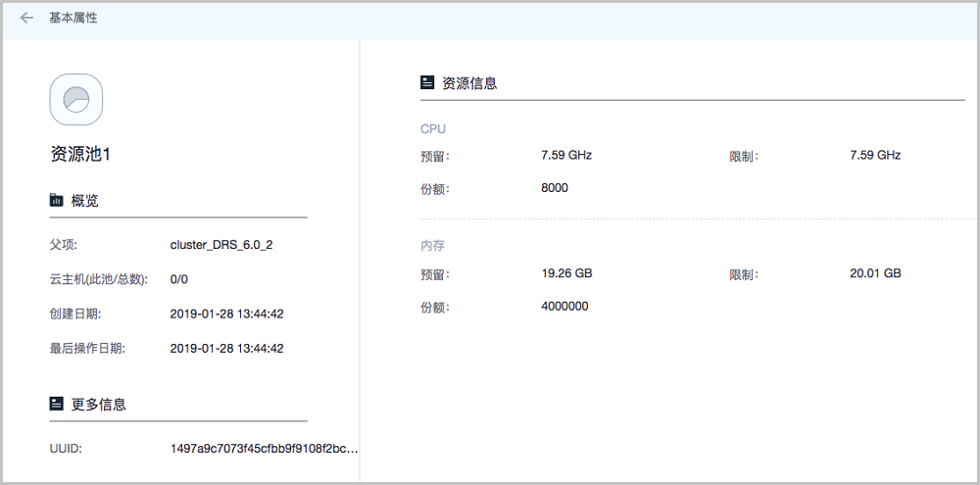This screenshot has width=980, height=485.
Task: Click the 更多信息 section icon
Action: 57,404
